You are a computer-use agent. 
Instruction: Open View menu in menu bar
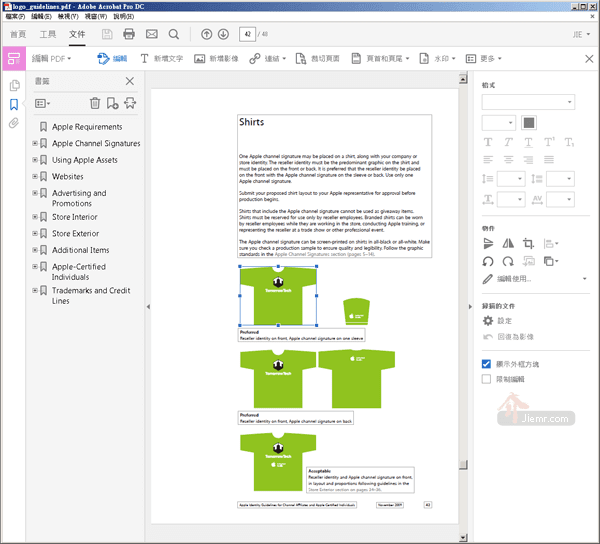click(68, 16)
